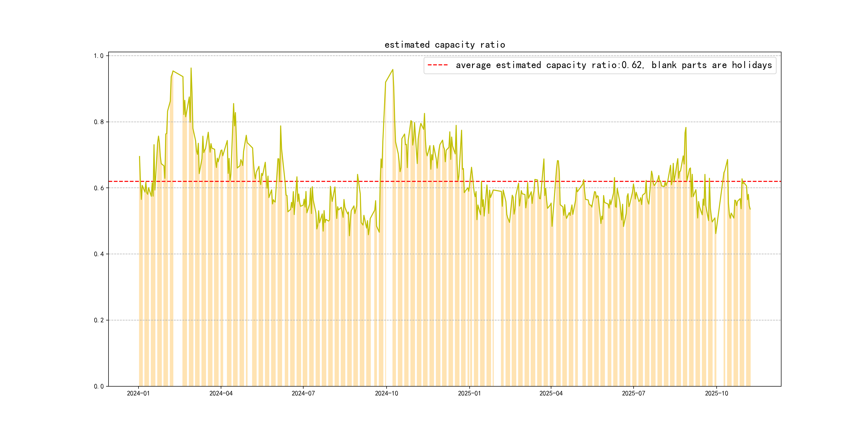Click the legend text about average capacity ratio

click(x=613, y=65)
